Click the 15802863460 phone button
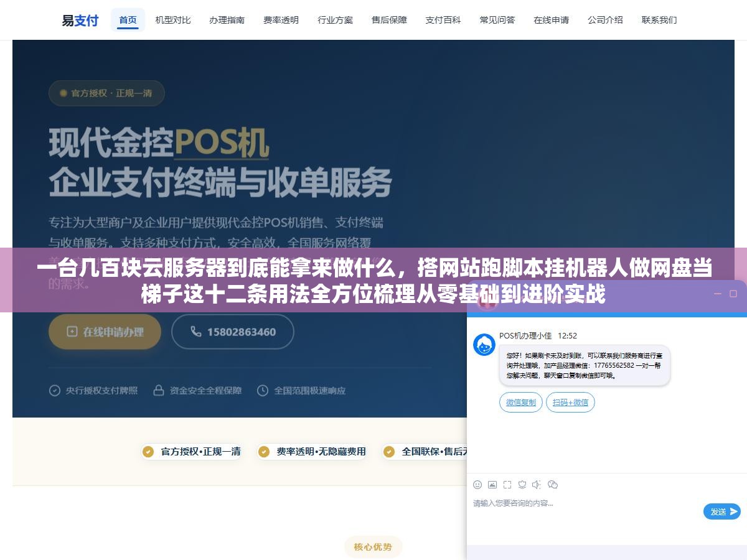 point(233,332)
